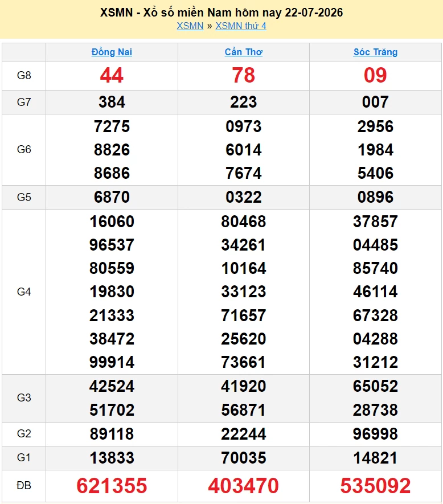This screenshot has height=504, width=443.
Task: Click G6 number 7275
Action: tap(112, 126)
